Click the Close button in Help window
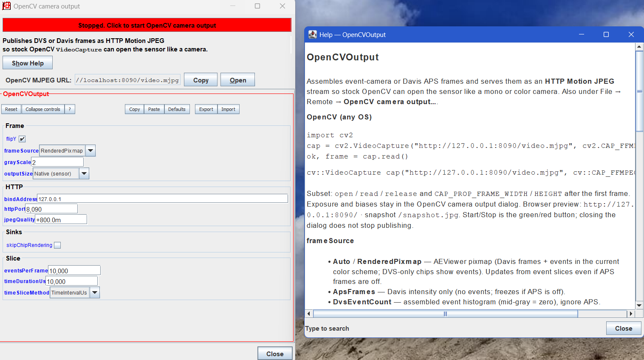The height and width of the screenshot is (360, 644). [x=624, y=328]
